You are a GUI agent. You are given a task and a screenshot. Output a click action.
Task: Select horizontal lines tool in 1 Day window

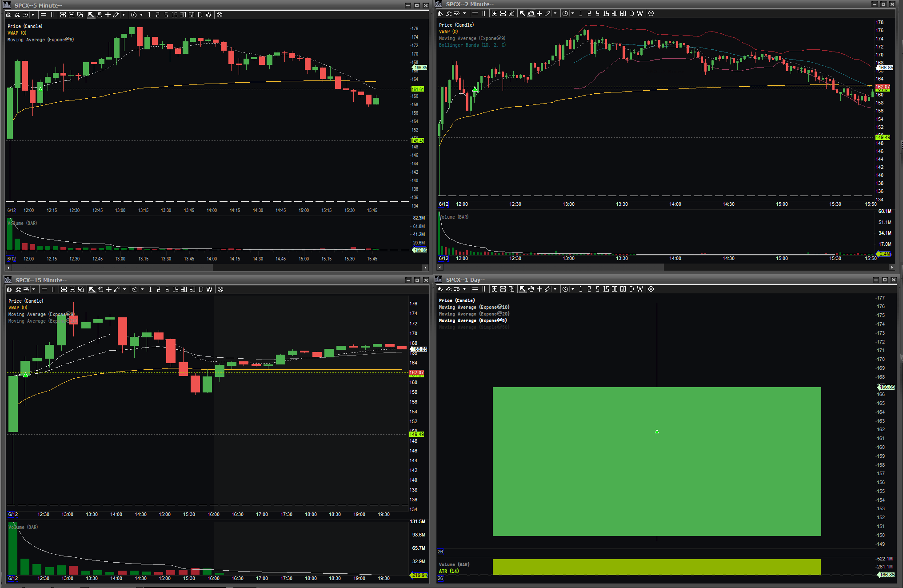point(475,289)
